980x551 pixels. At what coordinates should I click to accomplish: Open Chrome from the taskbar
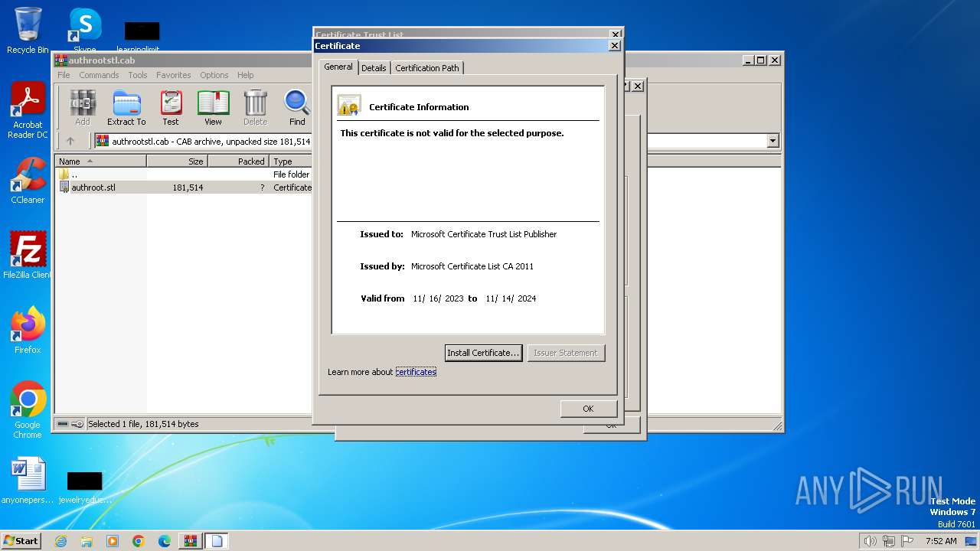(x=139, y=541)
